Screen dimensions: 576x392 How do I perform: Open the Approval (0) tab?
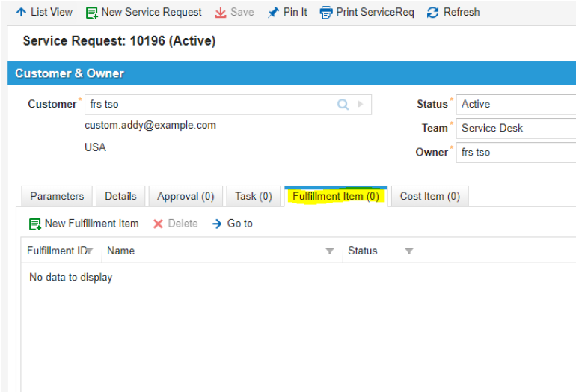[186, 197]
